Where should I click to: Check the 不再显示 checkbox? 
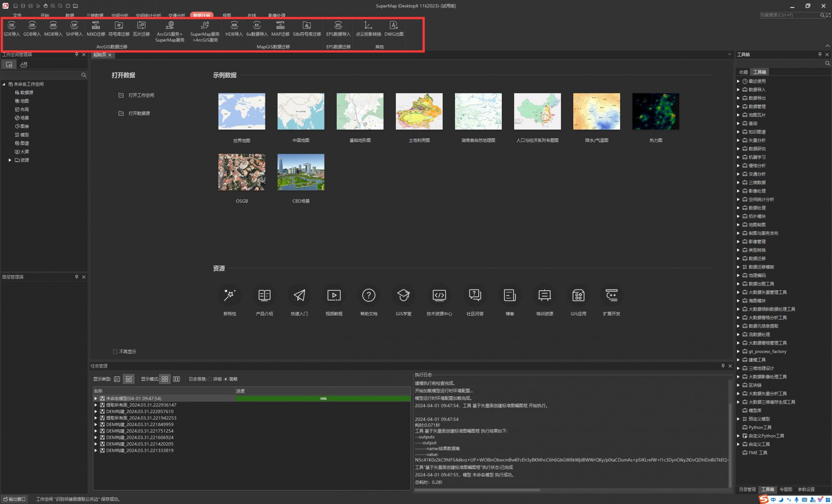[115, 352]
